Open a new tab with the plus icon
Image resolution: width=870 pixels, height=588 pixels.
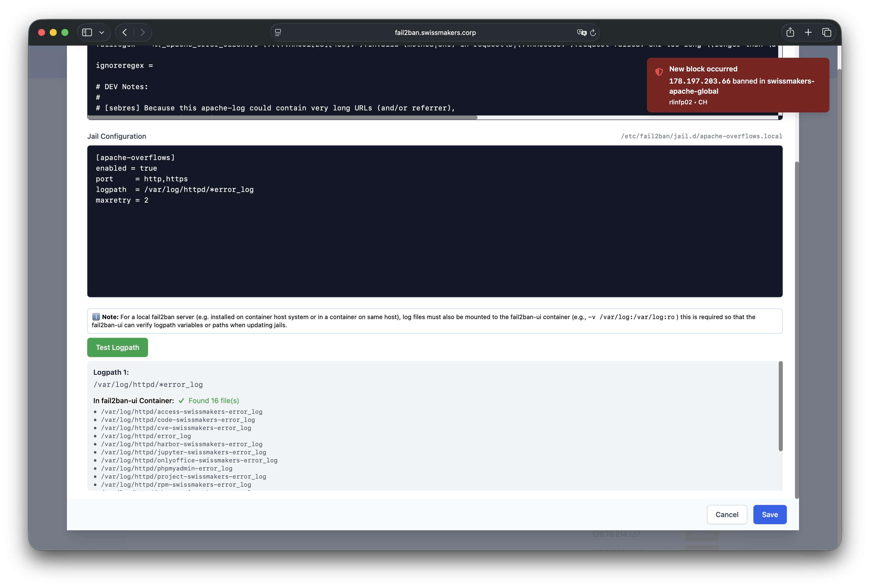pyautogui.click(x=809, y=32)
